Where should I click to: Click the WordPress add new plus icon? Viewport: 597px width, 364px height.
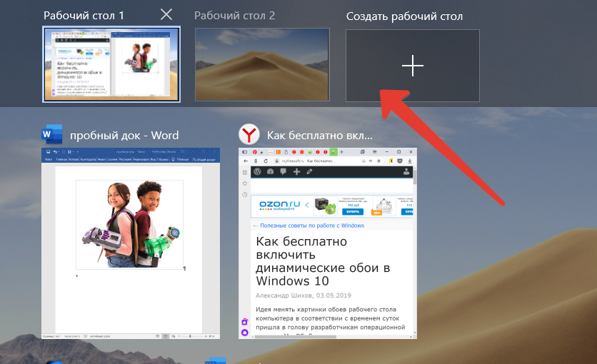click(x=296, y=172)
